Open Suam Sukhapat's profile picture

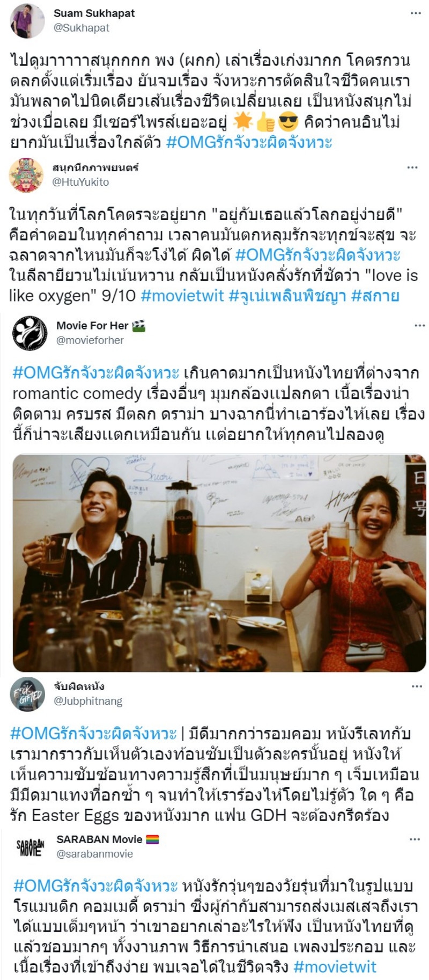(x=26, y=20)
